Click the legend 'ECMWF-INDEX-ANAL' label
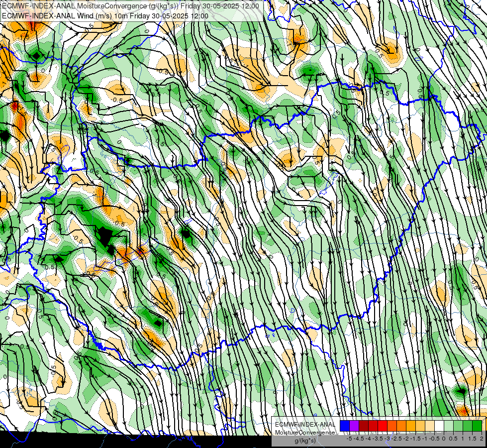 point(305,425)
